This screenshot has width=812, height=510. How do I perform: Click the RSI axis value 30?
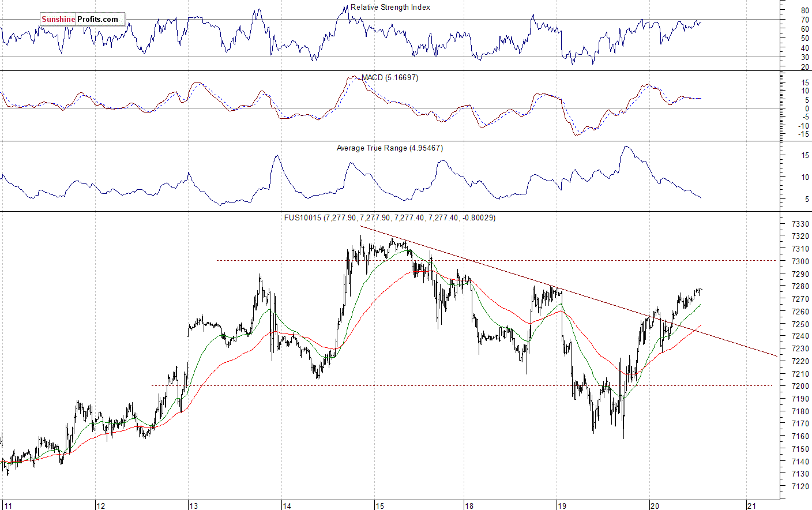click(x=805, y=57)
